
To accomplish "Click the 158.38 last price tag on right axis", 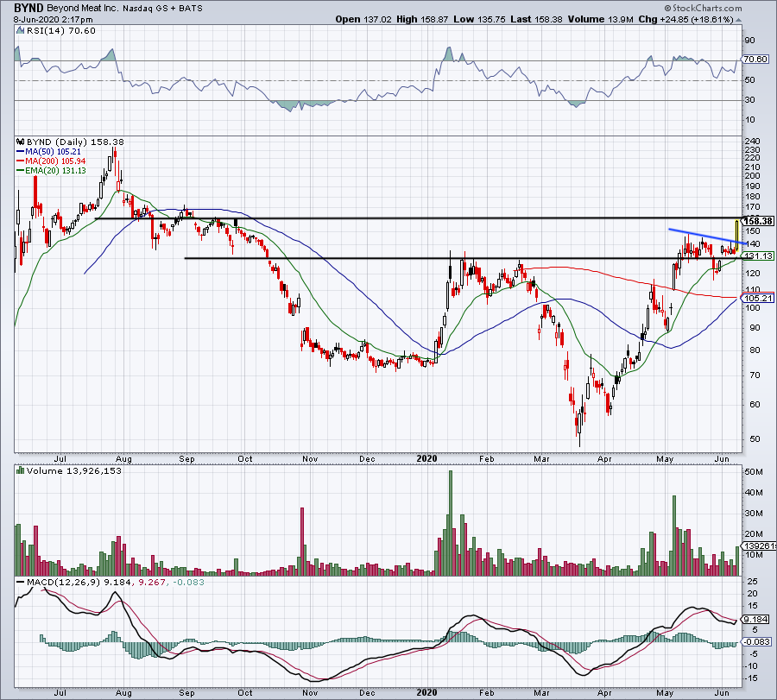I will [x=757, y=220].
